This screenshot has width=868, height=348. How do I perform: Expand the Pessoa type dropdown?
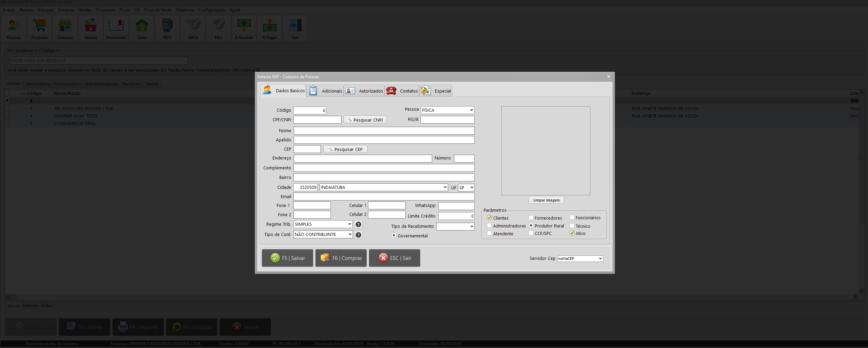pos(471,110)
